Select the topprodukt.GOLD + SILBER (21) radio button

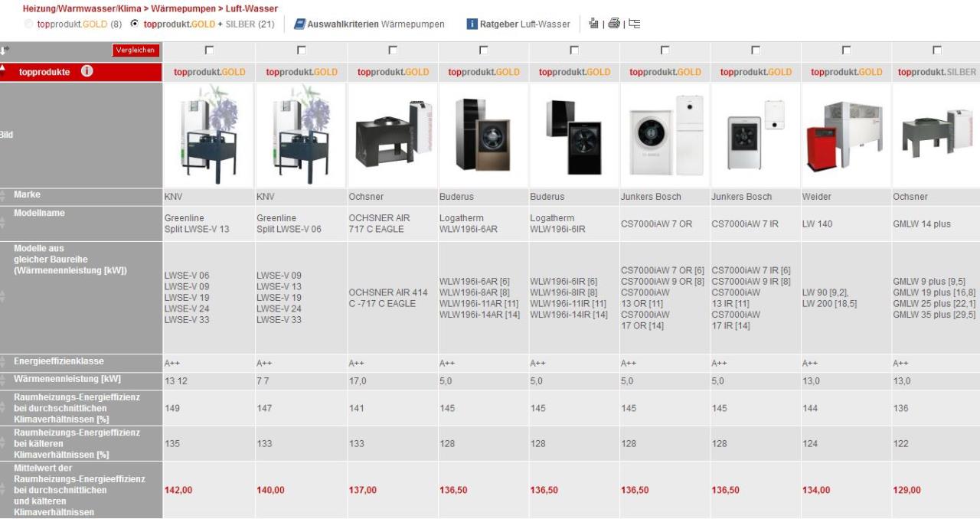pyautogui.click(x=136, y=24)
